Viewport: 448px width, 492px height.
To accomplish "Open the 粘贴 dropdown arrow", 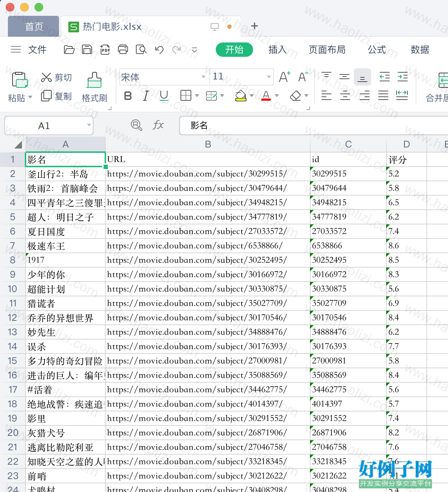I will pyautogui.click(x=30, y=97).
